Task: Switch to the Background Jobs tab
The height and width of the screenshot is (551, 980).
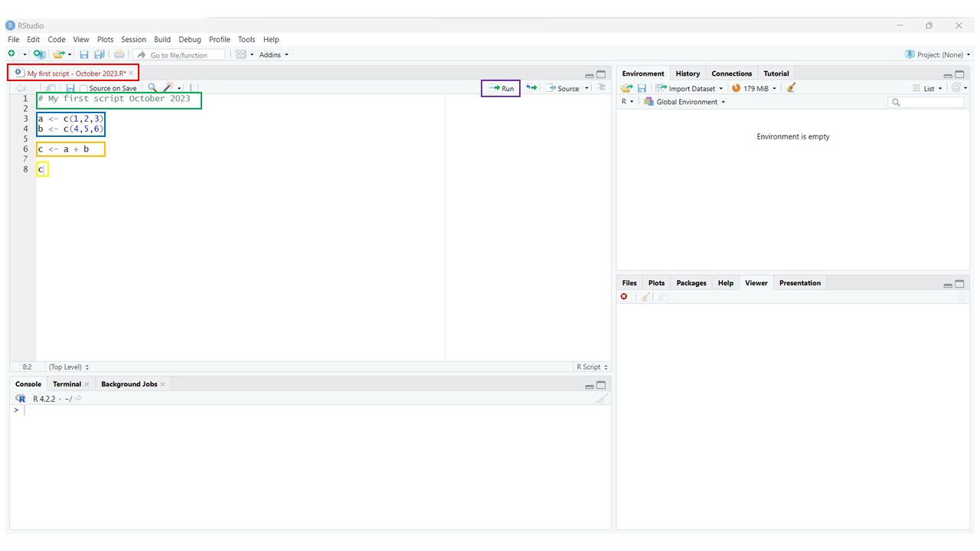Action: point(129,384)
